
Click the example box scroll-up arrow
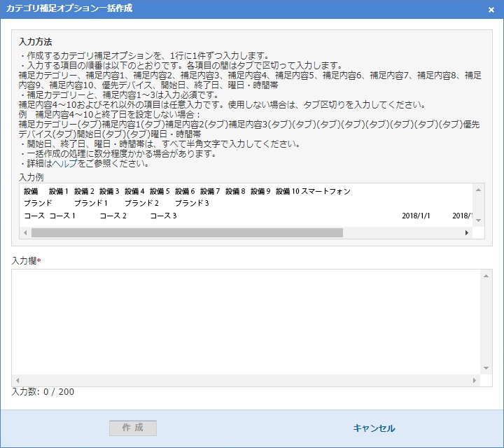[x=478, y=190]
